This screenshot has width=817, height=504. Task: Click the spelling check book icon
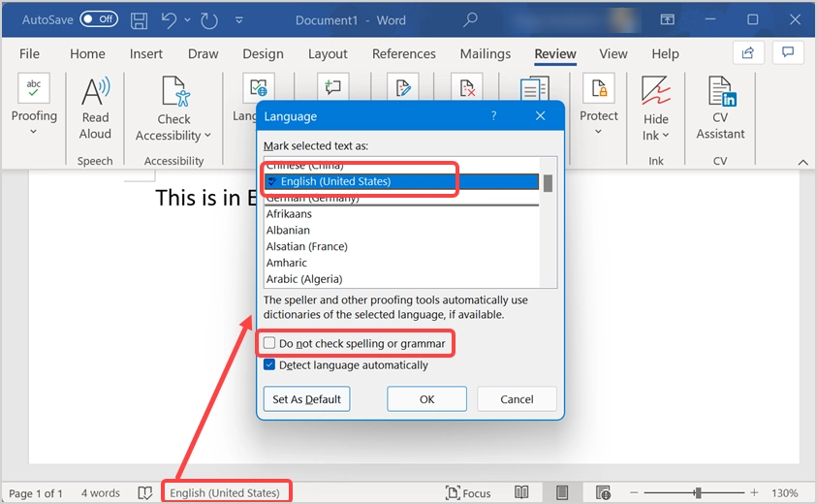[x=145, y=492]
